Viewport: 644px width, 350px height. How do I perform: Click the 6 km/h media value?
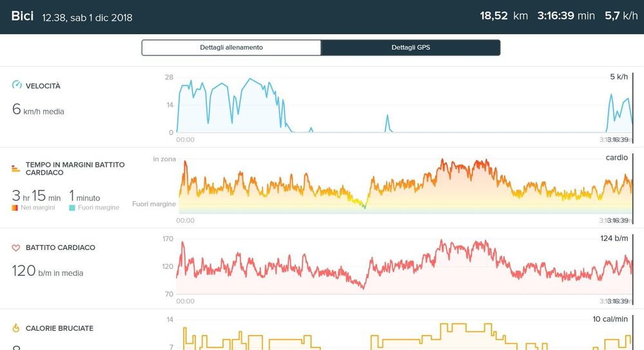click(x=38, y=110)
